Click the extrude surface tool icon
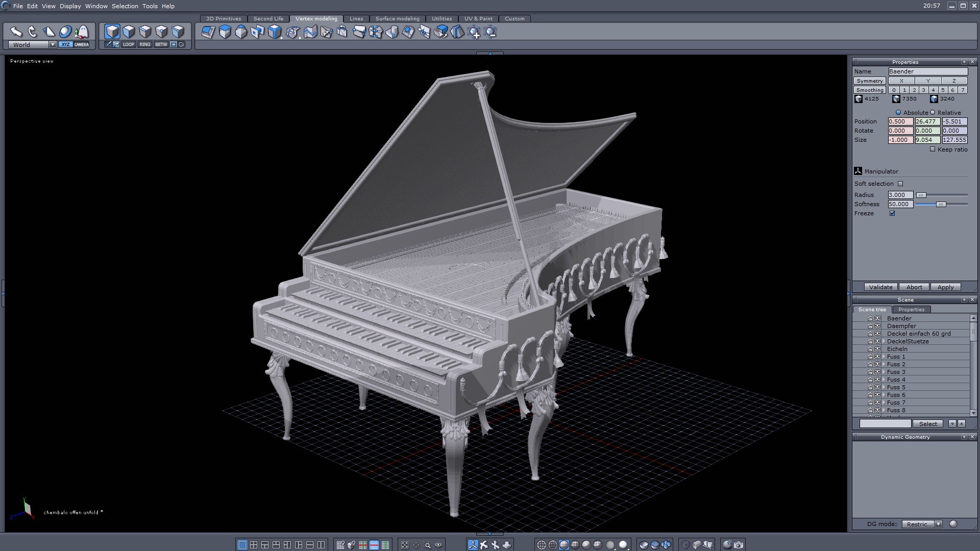980x551 pixels. click(224, 32)
